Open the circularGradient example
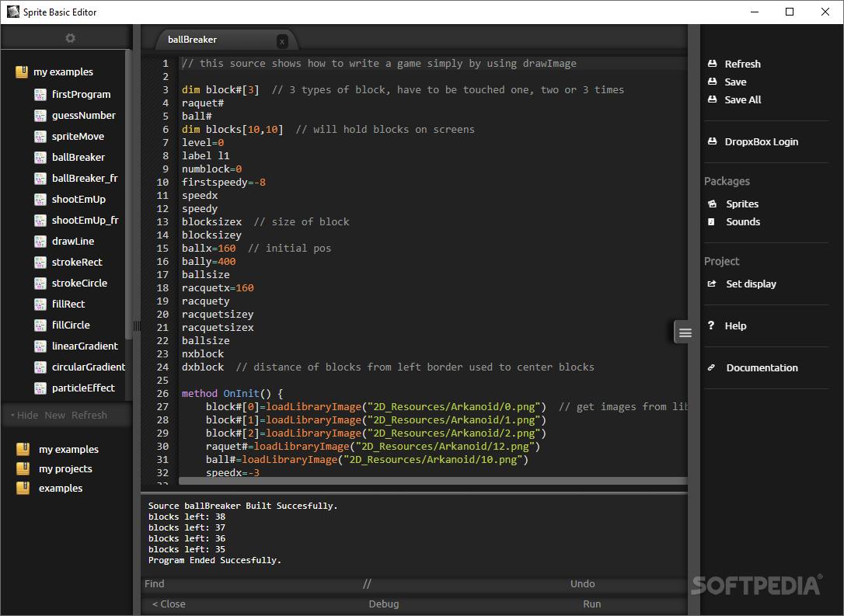Image resolution: width=844 pixels, height=616 pixels. pyautogui.click(x=89, y=367)
